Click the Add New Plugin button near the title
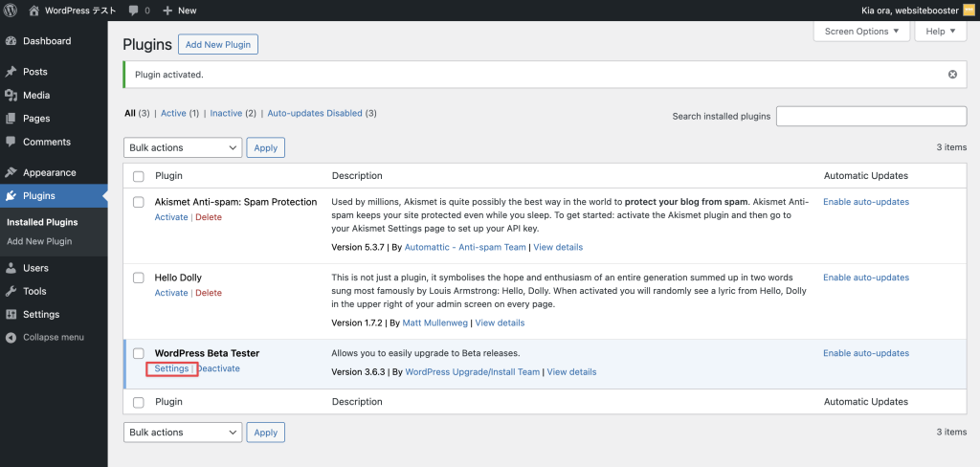 pyautogui.click(x=218, y=44)
